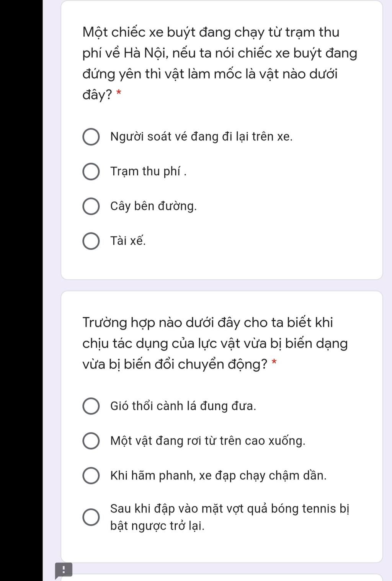Click the answer text 'Sau khi đập vào mặt vợt quả bóng tennis'

click(x=224, y=509)
